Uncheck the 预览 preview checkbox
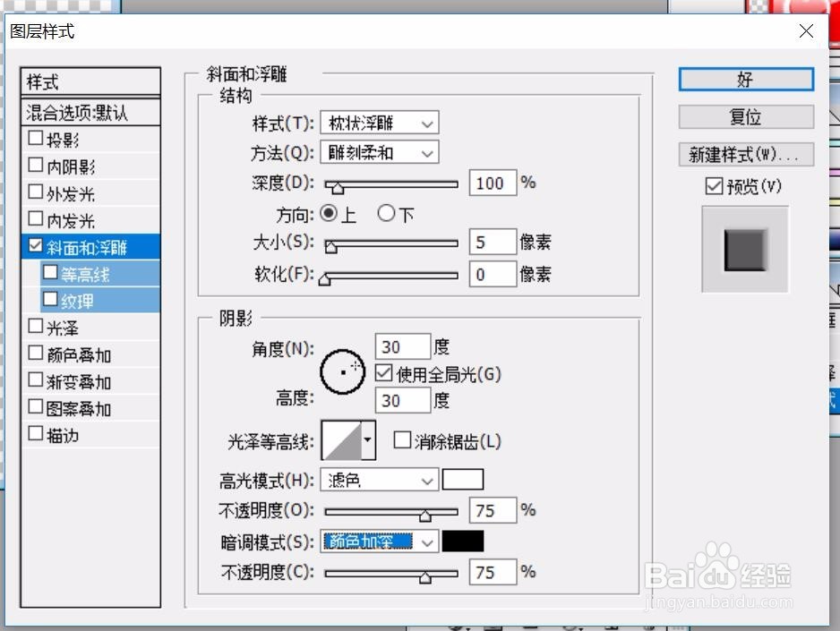The height and width of the screenshot is (631, 840). 714,186
